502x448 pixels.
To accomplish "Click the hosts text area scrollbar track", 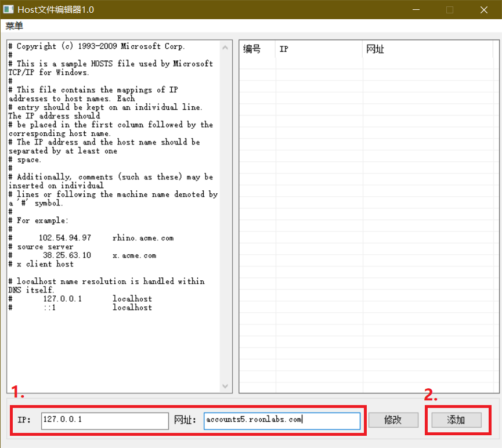I will tap(225, 215).
